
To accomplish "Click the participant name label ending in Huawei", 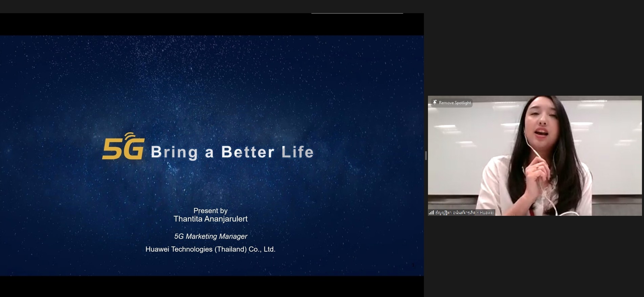I will point(465,212).
